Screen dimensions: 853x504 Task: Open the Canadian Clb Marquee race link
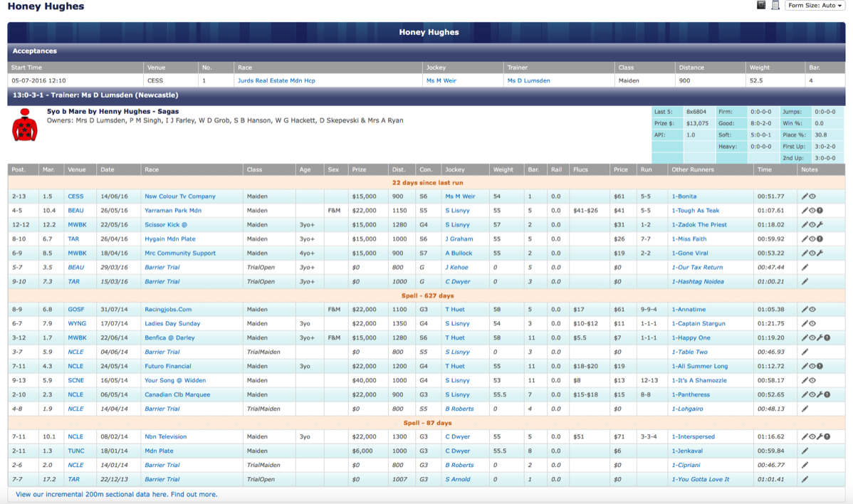click(177, 395)
